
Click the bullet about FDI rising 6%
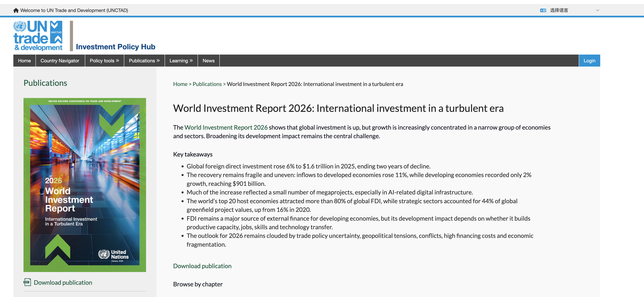pos(308,166)
